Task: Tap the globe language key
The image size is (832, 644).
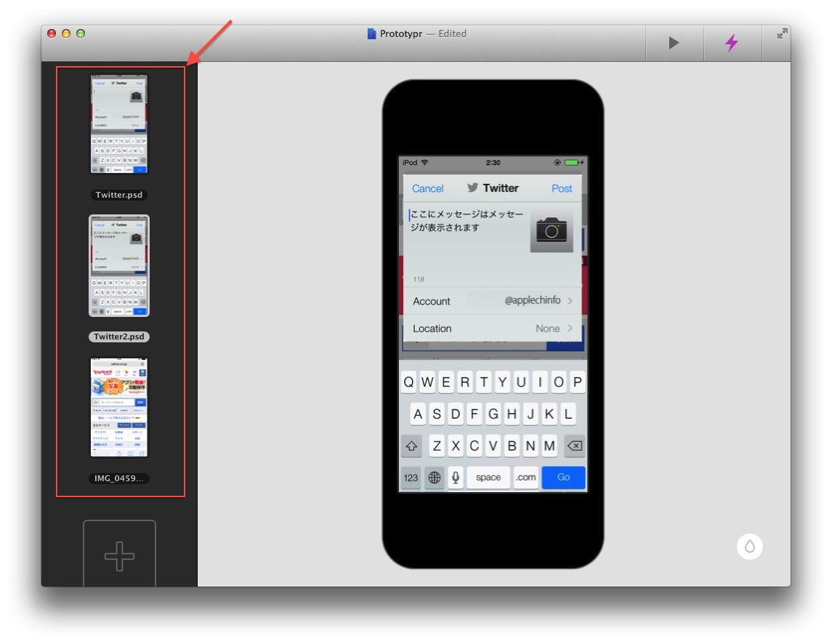Action: [x=434, y=478]
